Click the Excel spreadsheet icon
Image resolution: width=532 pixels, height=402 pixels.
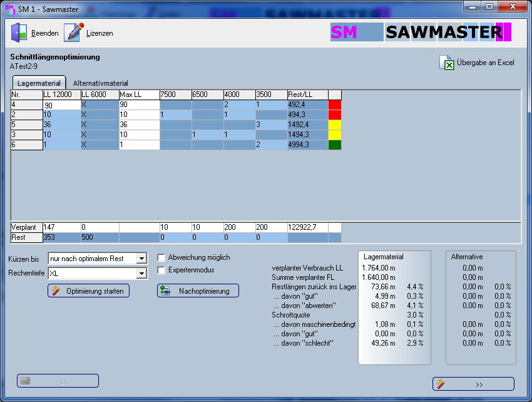(x=446, y=63)
